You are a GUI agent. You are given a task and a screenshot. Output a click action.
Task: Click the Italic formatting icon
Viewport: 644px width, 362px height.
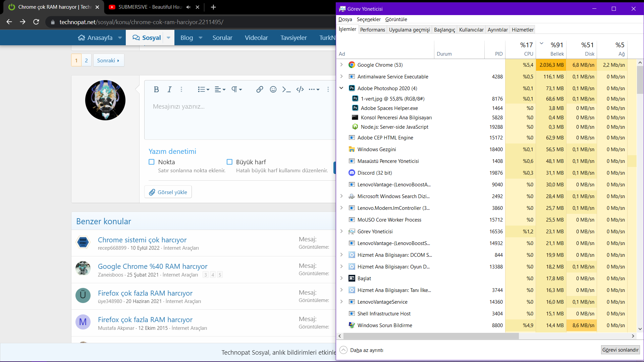pyautogui.click(x=169, y=89)
